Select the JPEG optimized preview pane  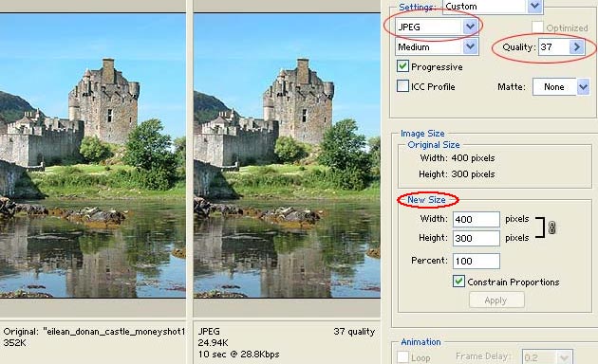[287, 155]
